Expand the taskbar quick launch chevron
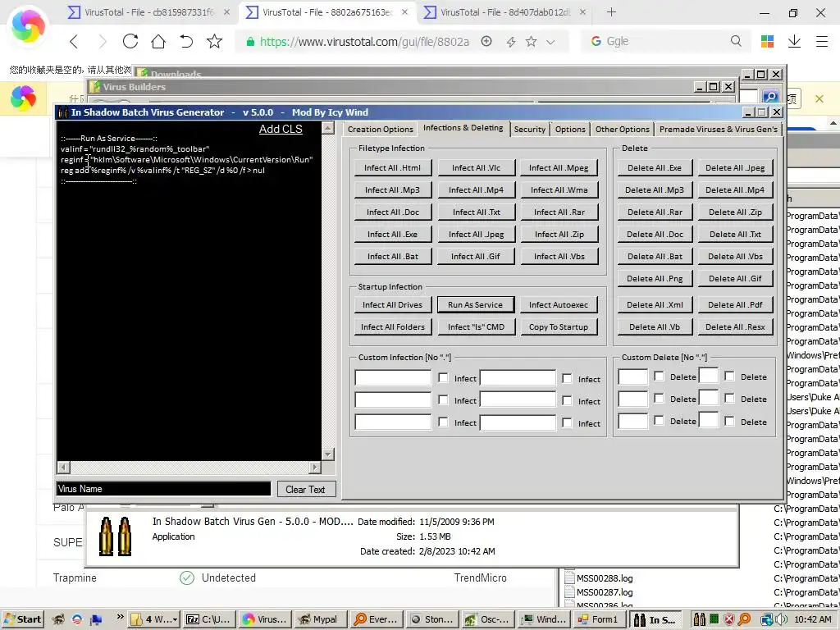 pos(121,617)
